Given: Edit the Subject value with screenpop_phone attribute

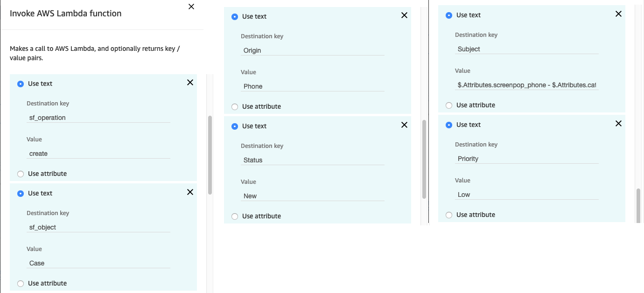Looking at the screenshot, I should [527, 85].
